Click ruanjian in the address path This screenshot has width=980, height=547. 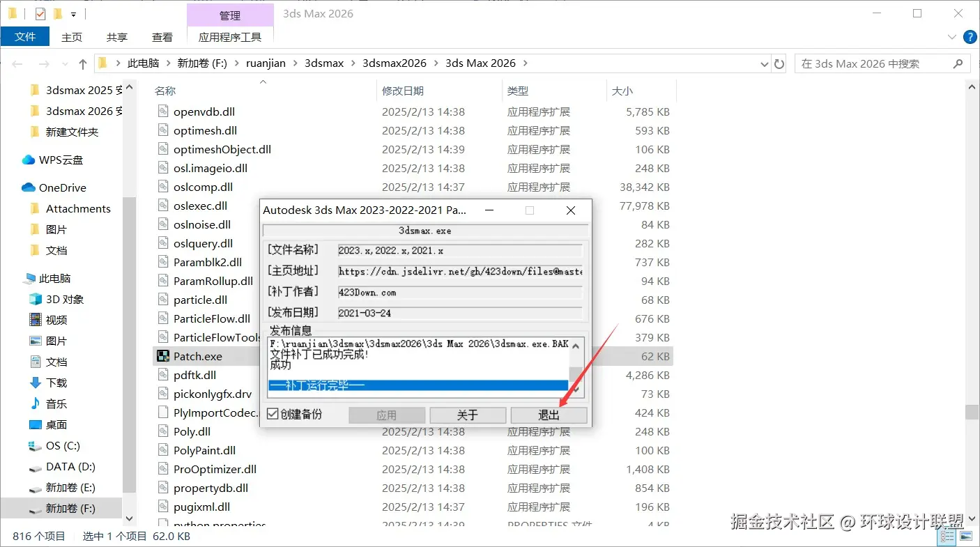coord(266,63)
